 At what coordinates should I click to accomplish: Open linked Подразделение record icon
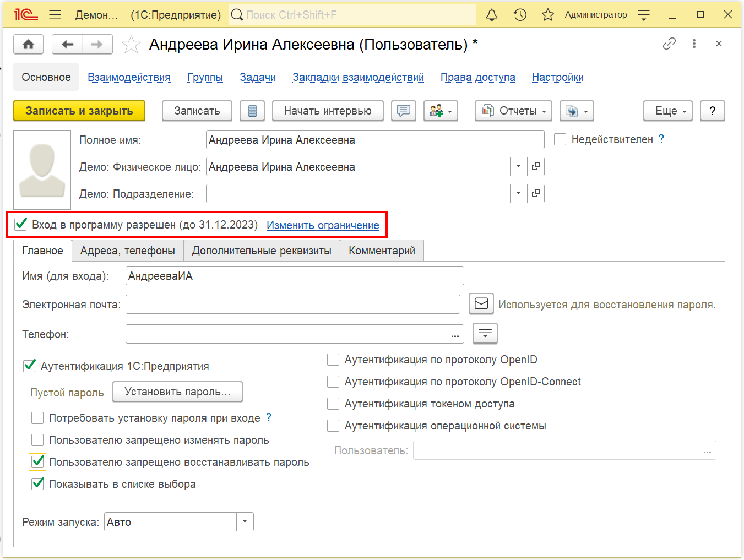(536, 193)
